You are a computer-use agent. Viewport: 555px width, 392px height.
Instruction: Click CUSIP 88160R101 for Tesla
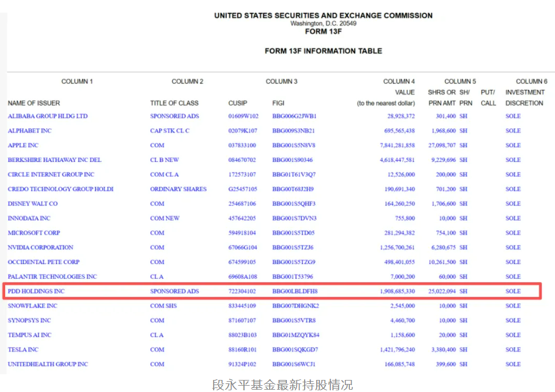pos(242,350)
